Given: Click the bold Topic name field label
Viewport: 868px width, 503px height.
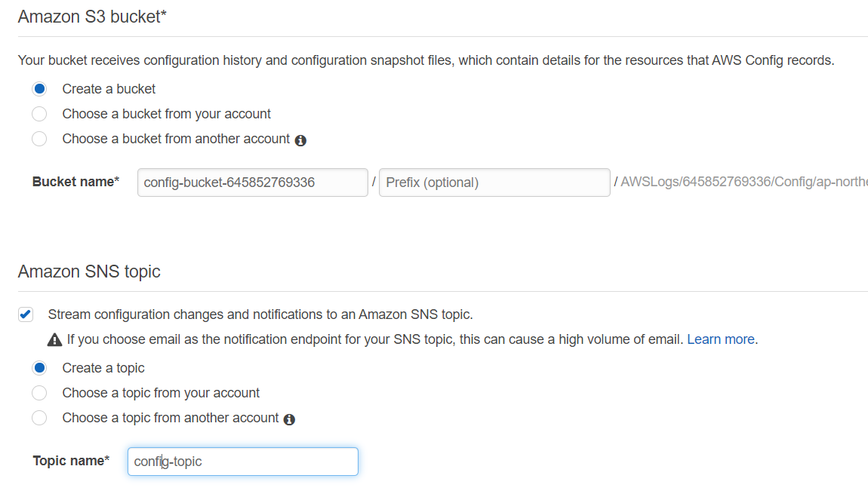Looking at the screenshot, I should (71, 461).
